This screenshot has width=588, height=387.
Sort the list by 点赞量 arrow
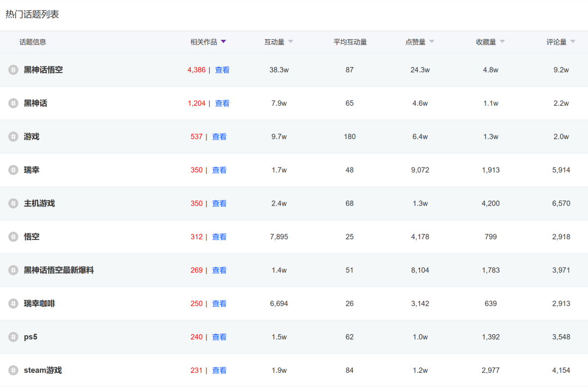(432, 42)
